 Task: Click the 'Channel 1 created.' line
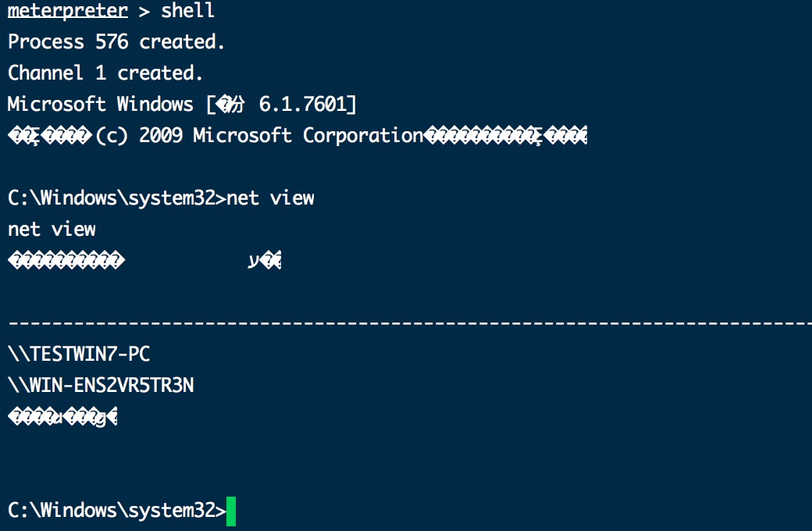105,73
